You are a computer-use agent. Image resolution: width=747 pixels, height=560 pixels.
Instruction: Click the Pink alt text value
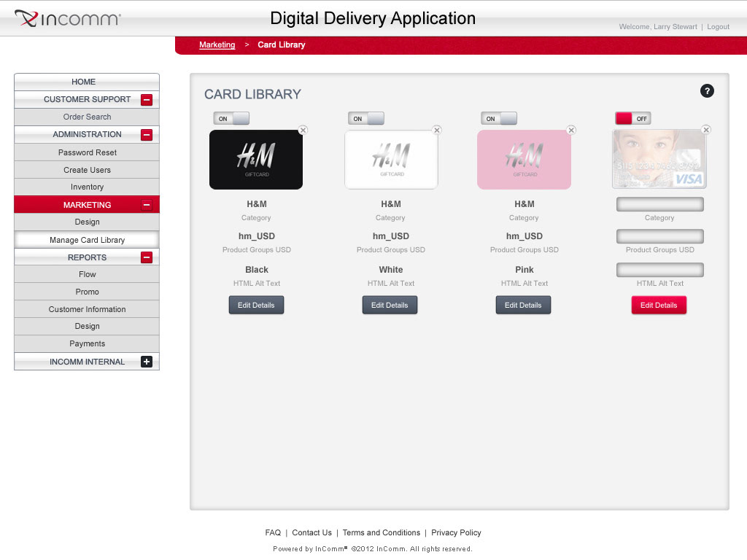coord(525,270)
